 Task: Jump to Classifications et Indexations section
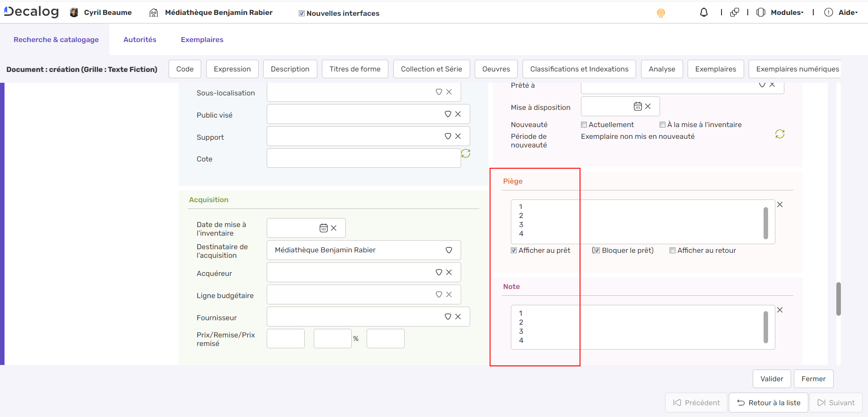coord(579,69)
